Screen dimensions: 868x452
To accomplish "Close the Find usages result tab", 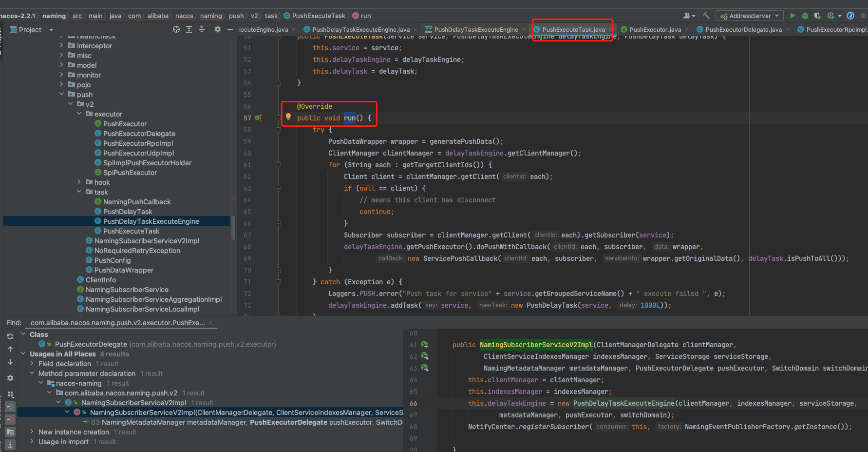I will 210,323.
